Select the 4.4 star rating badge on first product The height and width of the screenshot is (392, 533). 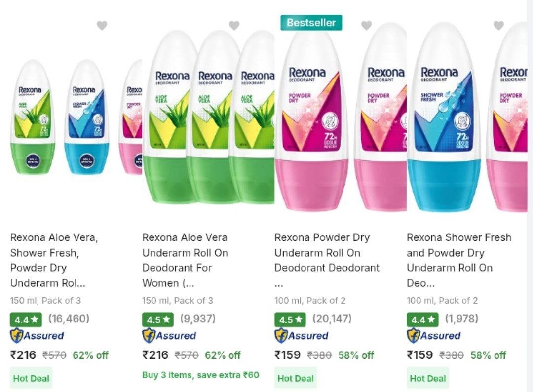pos(25,319)
